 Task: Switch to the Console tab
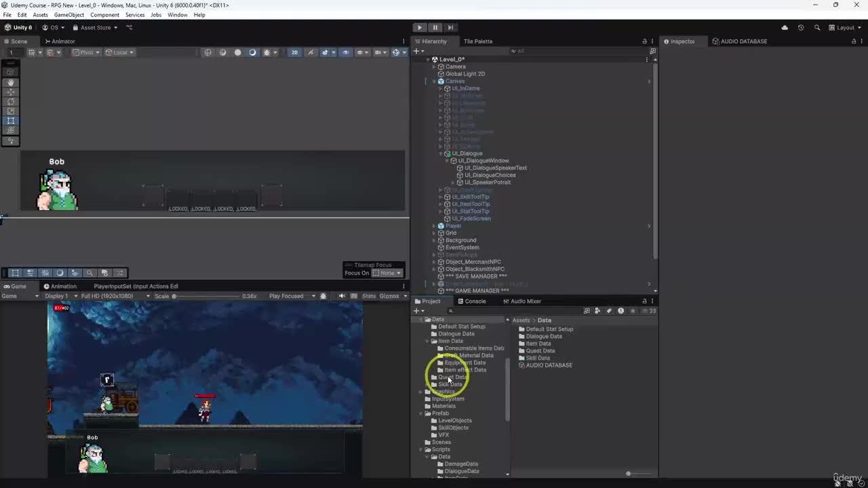471,302
